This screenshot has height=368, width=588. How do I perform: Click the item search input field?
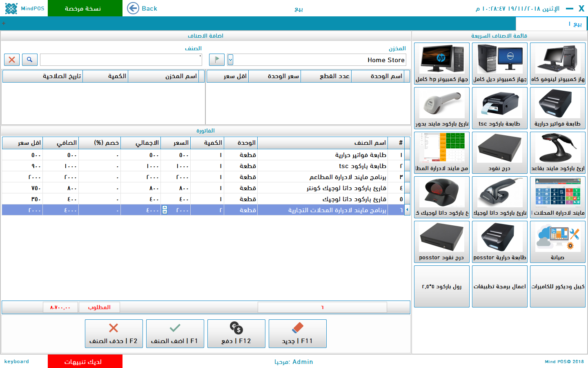pyautogui.click(x=121, y=60)
